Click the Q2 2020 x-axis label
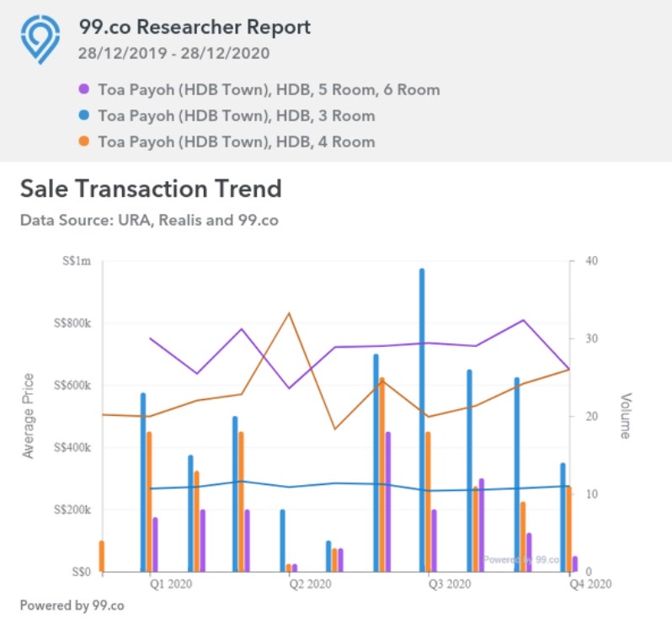Viewport: 672px width, 624px height. point(309,583)
